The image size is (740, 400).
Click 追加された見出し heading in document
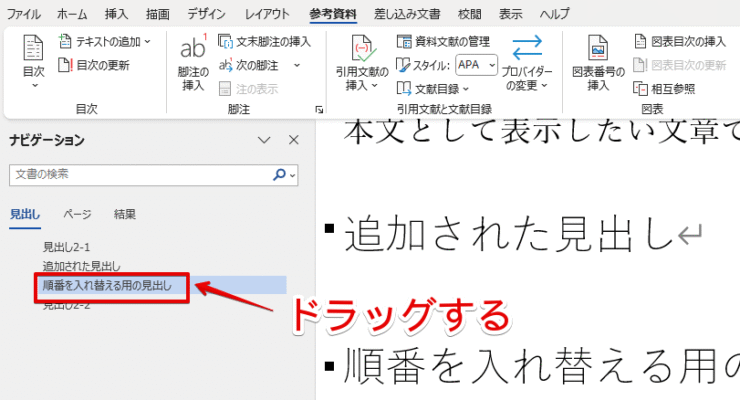(509, 234)
